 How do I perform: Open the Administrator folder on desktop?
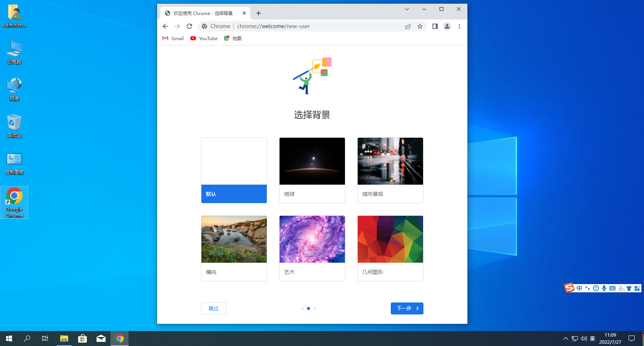point(14,16)
